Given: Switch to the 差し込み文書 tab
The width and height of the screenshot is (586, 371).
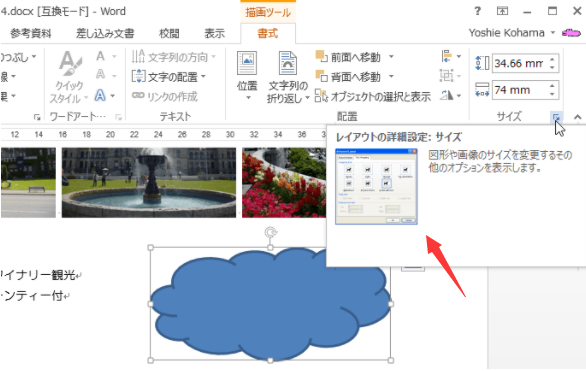Looking at the screenshot, I should (x=105, y=33).
